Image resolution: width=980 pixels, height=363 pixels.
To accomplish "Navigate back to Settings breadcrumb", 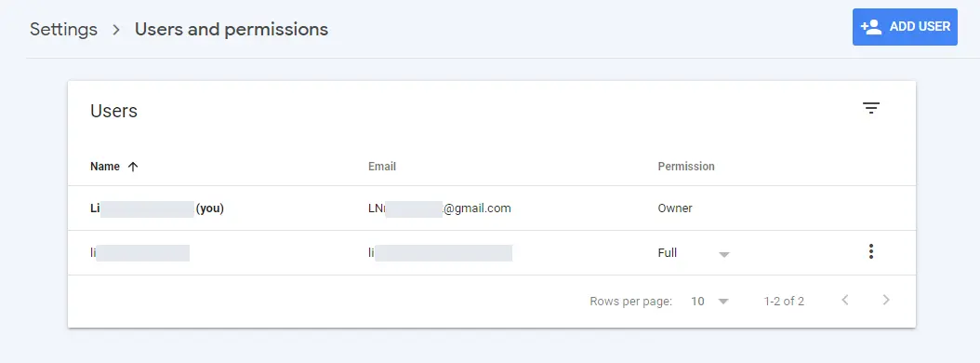I will pos(64,30).
